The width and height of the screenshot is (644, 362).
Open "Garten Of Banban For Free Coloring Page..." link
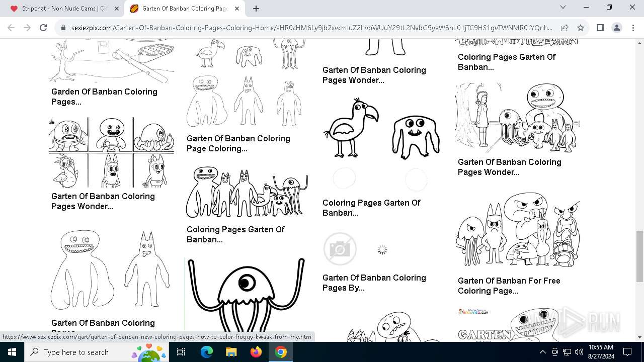pyautogui.click(x=509, y=286)
